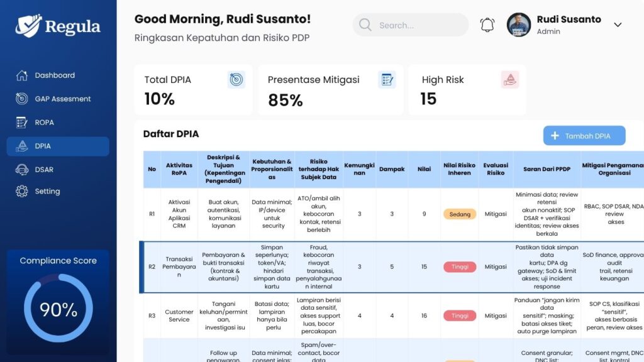Click the Tambah DPIA button
644x362 pixels.
(x=584, y=136)
